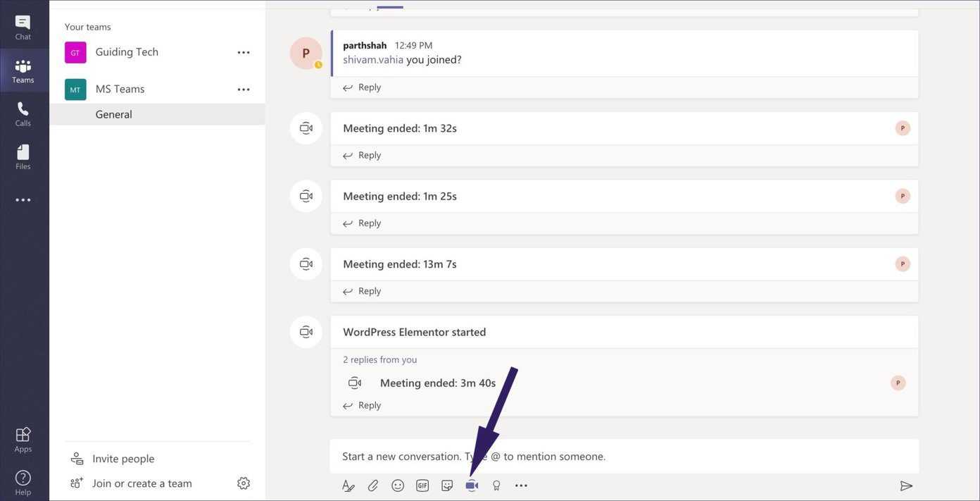This screenshot has width=980, height=501.
Task: Click the Praise badge icon
Action: point(496,485)
